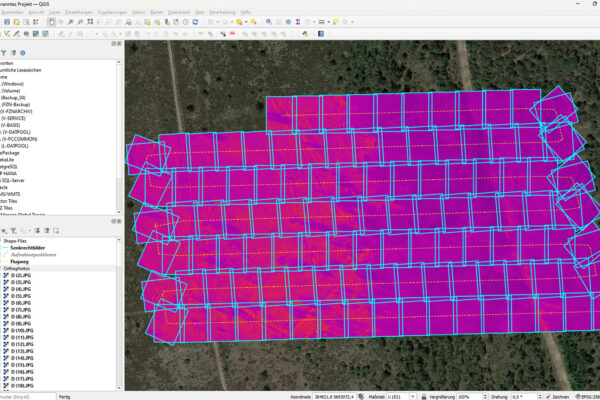
Task: Select the D (10).JPG raster layer
Action: coord(22,331)
